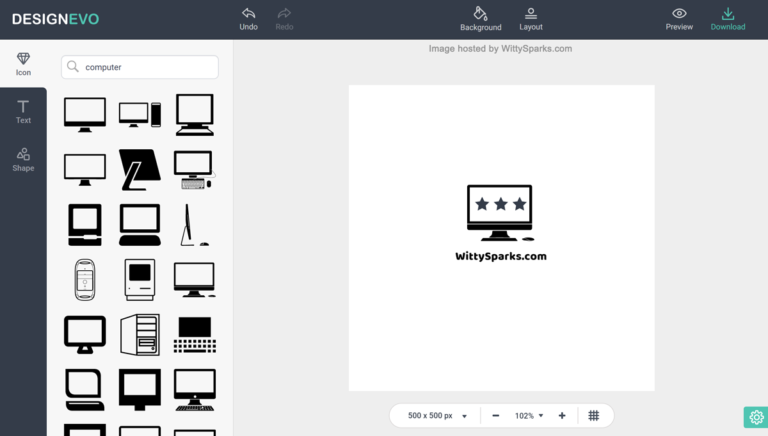Select the thick-bezel rounded monitor icon
Screen dimensions: 768x436
tap(85, 335)
